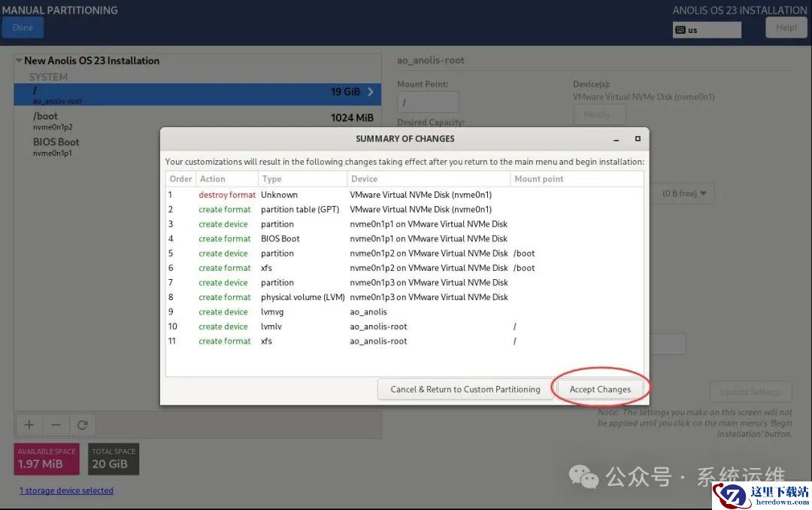The height and width of the screenshot is (510, 812).
Task: Select the BIOS Boot nvme0n1p1 partition
Action: pos(197,147)
